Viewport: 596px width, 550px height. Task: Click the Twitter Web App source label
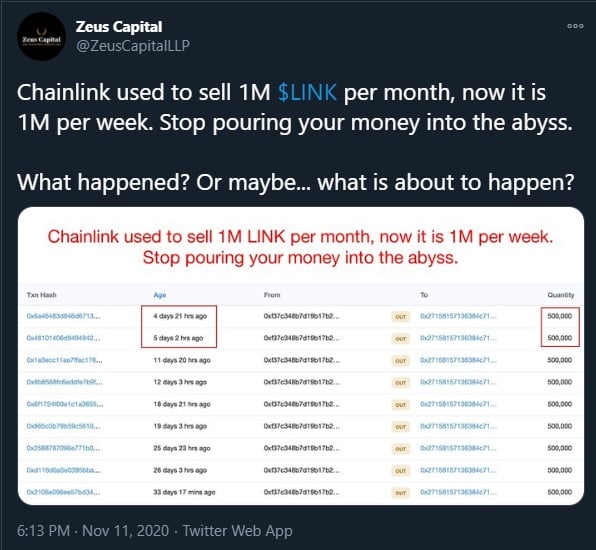coord(238,531)
